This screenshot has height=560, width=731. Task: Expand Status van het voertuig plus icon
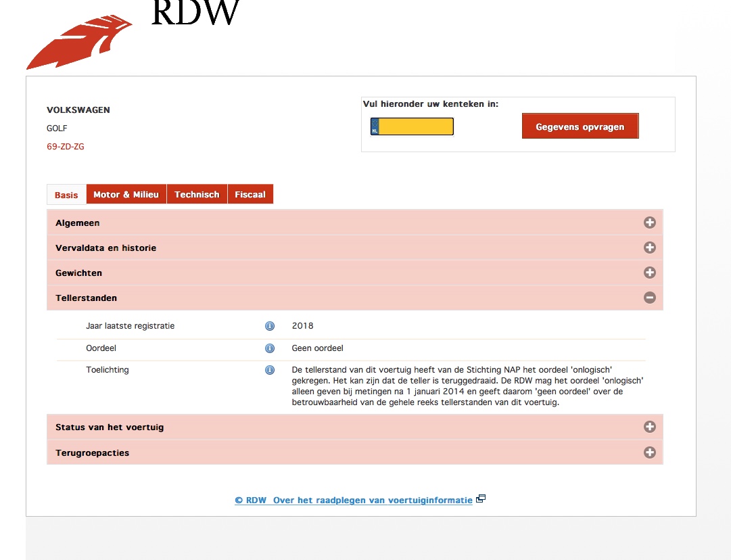tap(649, 427)
